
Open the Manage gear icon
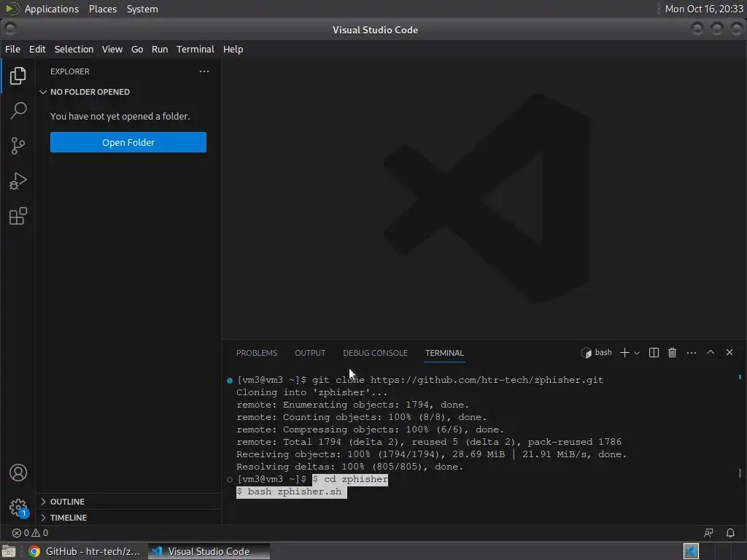tap(18, 507)
